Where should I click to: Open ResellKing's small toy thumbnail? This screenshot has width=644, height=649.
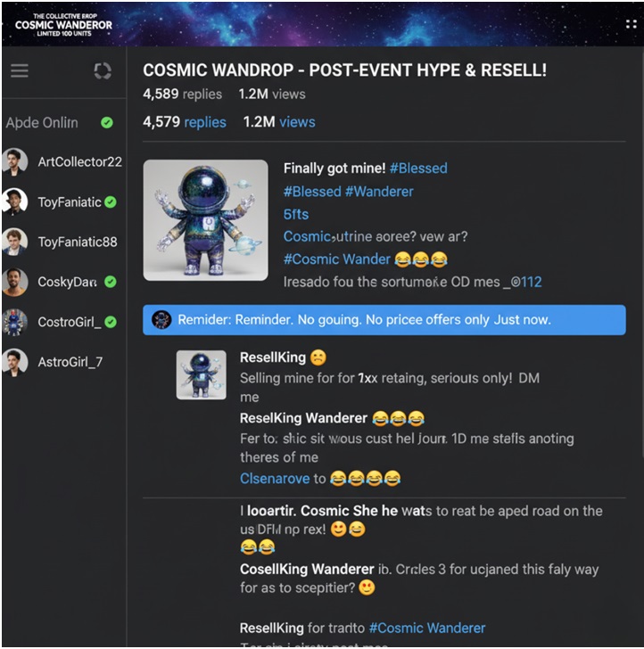202,375
